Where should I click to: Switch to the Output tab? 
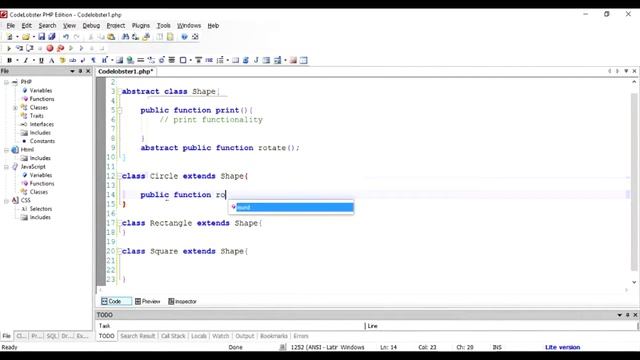245,336
